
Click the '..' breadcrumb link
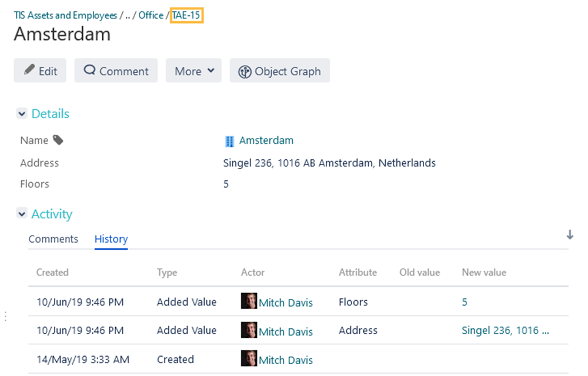pyautogui.click(x=128, y=15)
